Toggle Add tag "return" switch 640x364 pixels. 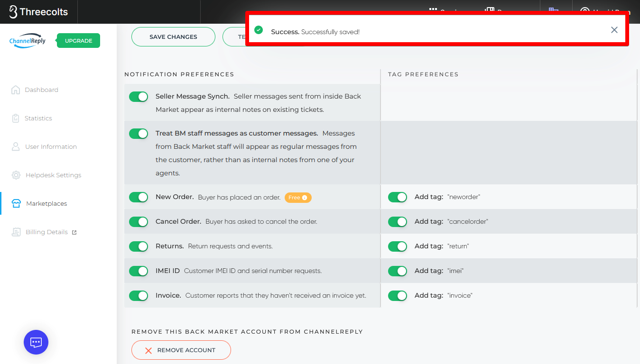coord(398,246)
